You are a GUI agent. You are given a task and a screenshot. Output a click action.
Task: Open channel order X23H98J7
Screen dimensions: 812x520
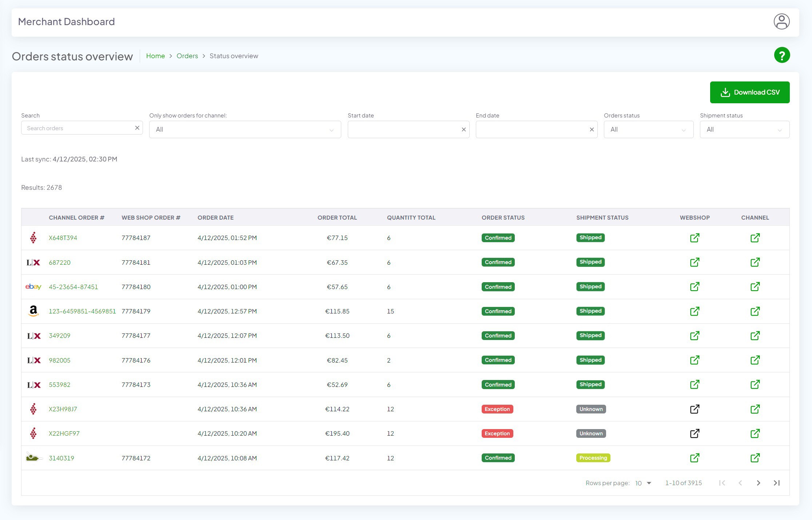[x=63, y=409]
